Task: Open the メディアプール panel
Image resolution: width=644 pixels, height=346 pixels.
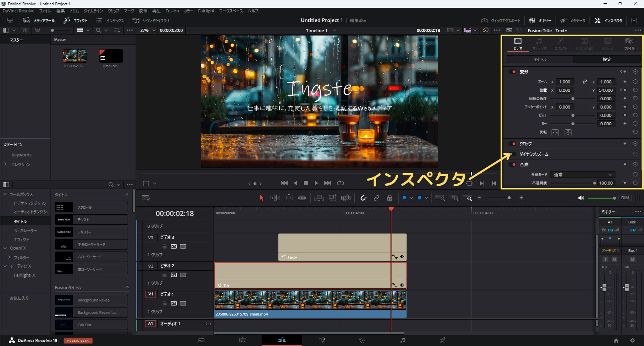Action: pyautogui.click(x=39, y=20)
